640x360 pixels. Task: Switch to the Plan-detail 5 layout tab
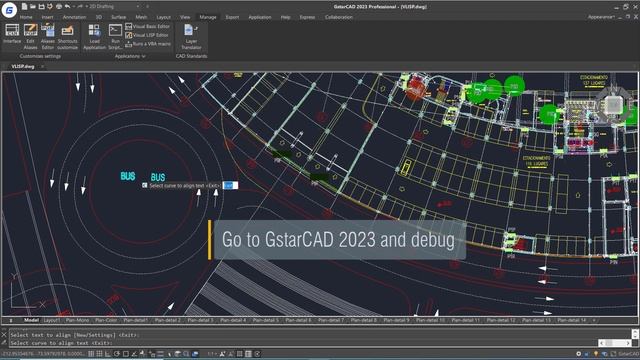[x=265, y=320]
